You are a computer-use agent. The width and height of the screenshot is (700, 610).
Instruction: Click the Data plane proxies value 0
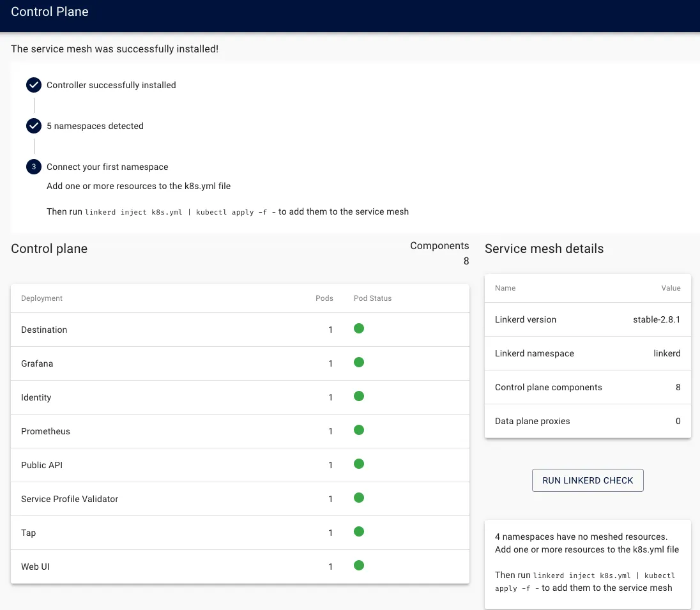(x=678, y=421)
